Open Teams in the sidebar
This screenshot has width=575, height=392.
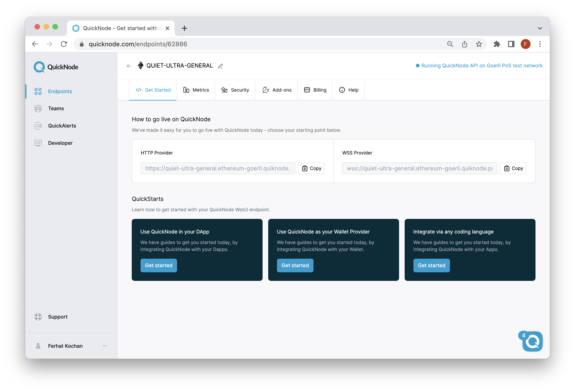[x=56, y=108]
